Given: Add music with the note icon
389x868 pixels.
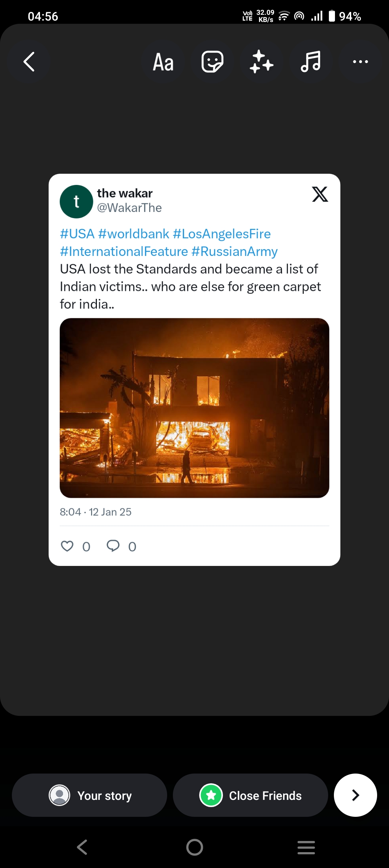Looking at the screenshot, I should [310, 62].
